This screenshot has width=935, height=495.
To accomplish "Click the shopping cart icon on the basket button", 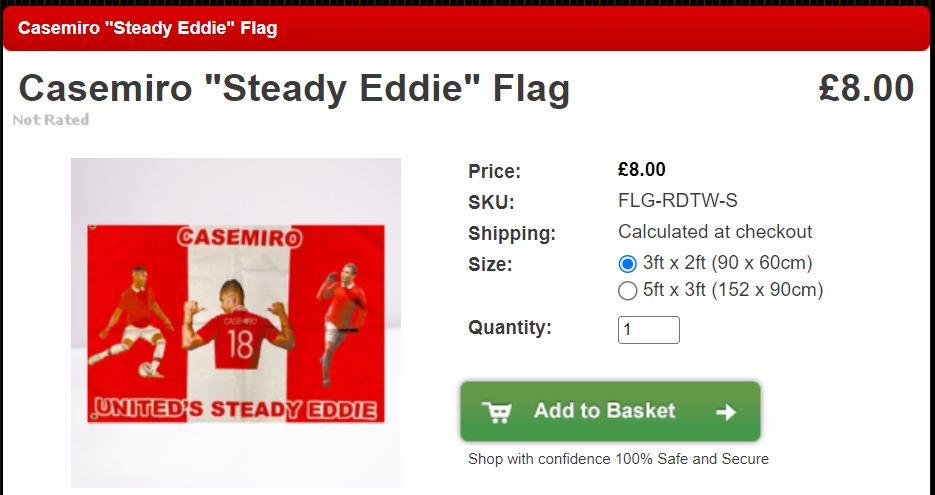I will coord(496,412).
